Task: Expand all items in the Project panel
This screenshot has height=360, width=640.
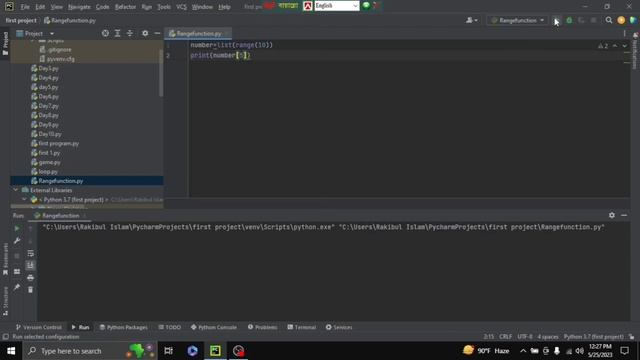Action: tap(118, 33)
